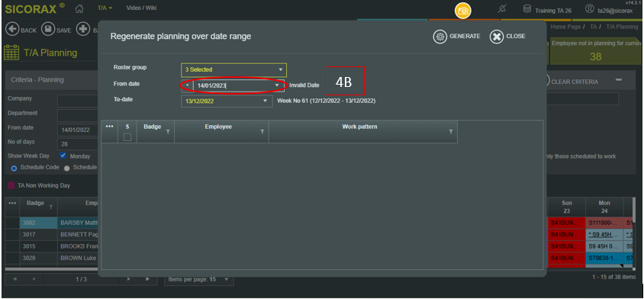Click the GENERATE gear icon

pyautogui.click(x=440, y=37)
